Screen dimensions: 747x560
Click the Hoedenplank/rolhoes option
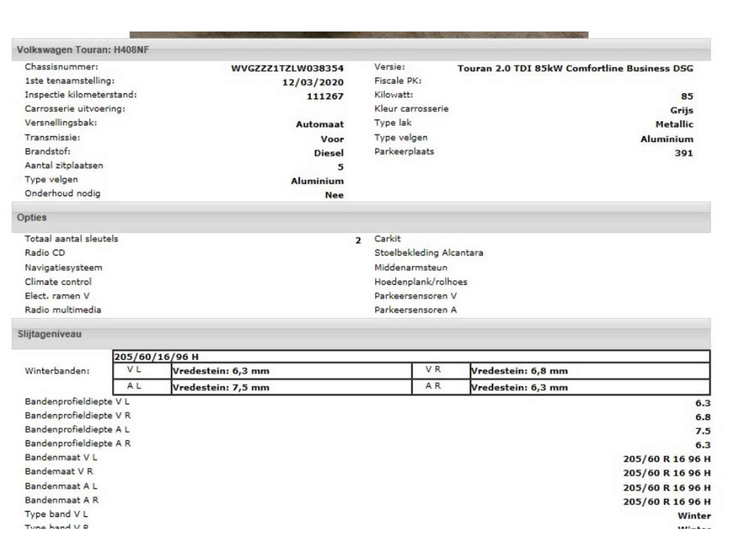point(421,282)
